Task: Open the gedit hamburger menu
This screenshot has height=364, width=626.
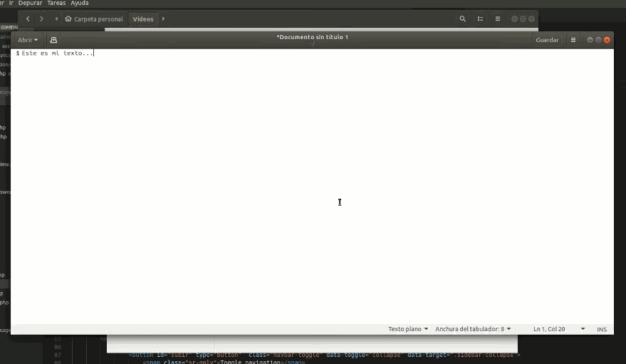Action: pyautogui.click(x=573, y=40)
